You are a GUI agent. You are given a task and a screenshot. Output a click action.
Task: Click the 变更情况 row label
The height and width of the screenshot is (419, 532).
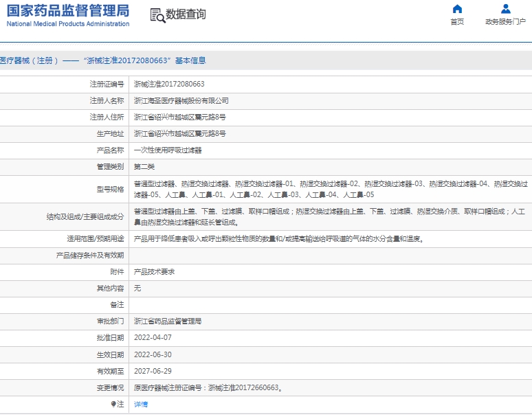coord(110,388)
